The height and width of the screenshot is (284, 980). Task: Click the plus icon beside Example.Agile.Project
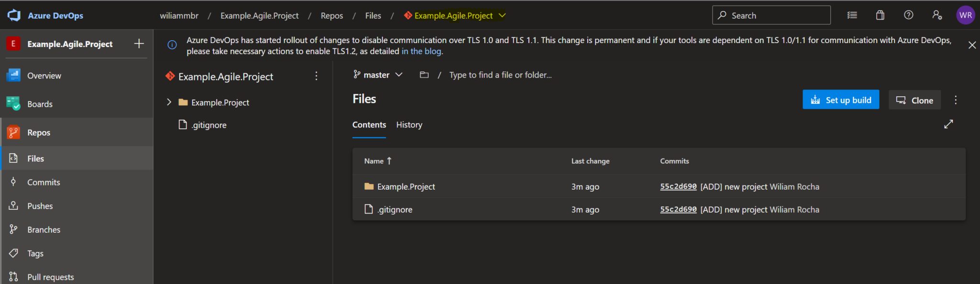(139, 44)
